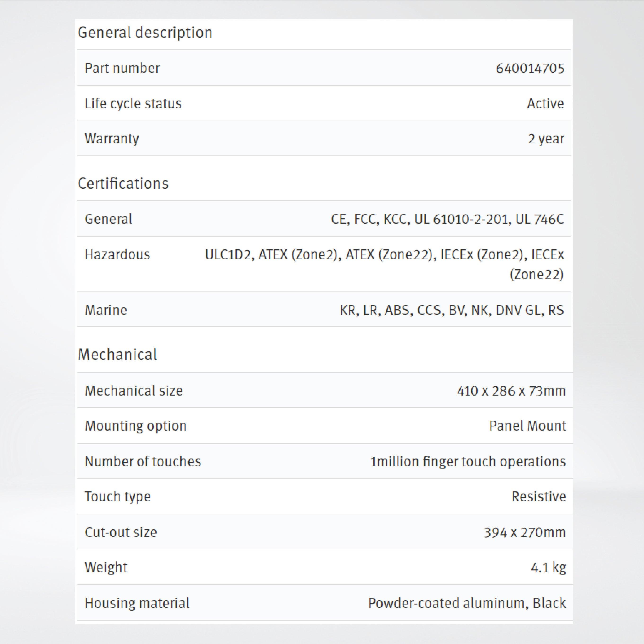Select the part number value 640014705

[530, 68]
